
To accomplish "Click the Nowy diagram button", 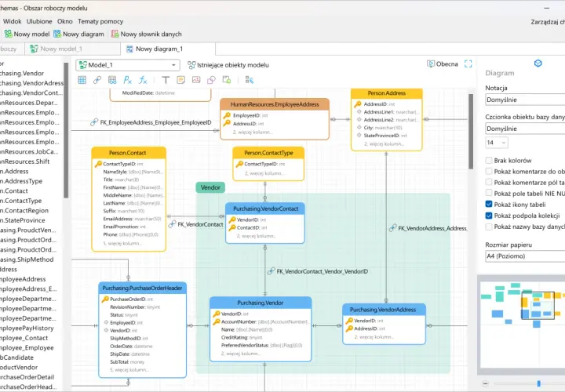I will (x=79, y=34).
